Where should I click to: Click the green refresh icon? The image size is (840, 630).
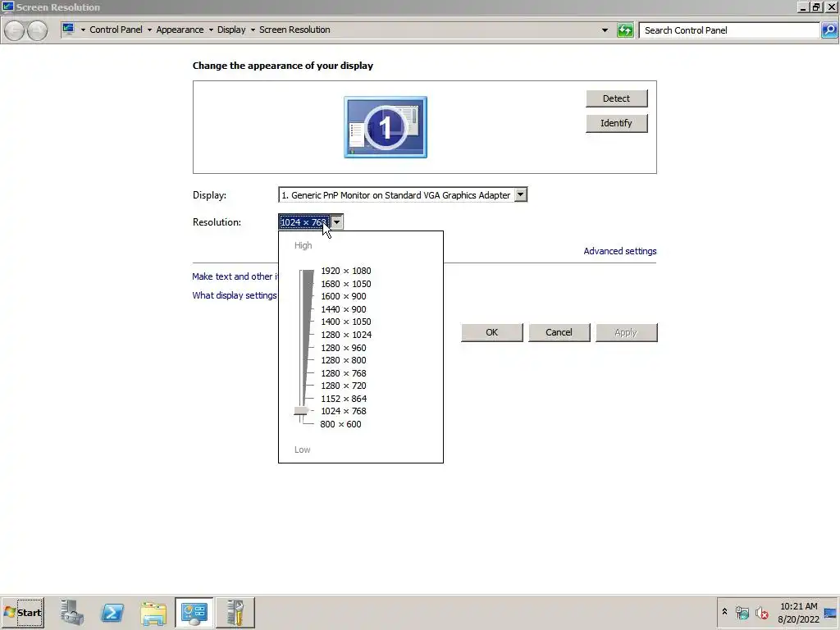[625, 30]
